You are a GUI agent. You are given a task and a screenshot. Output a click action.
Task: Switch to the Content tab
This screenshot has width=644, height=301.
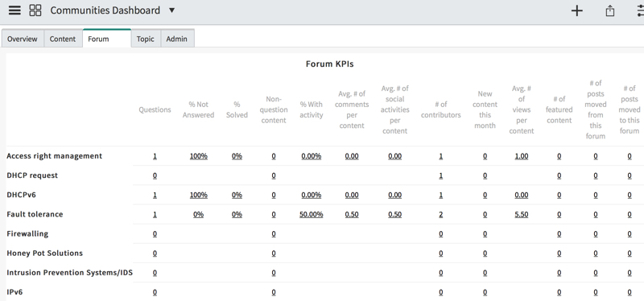coord(63,39)
